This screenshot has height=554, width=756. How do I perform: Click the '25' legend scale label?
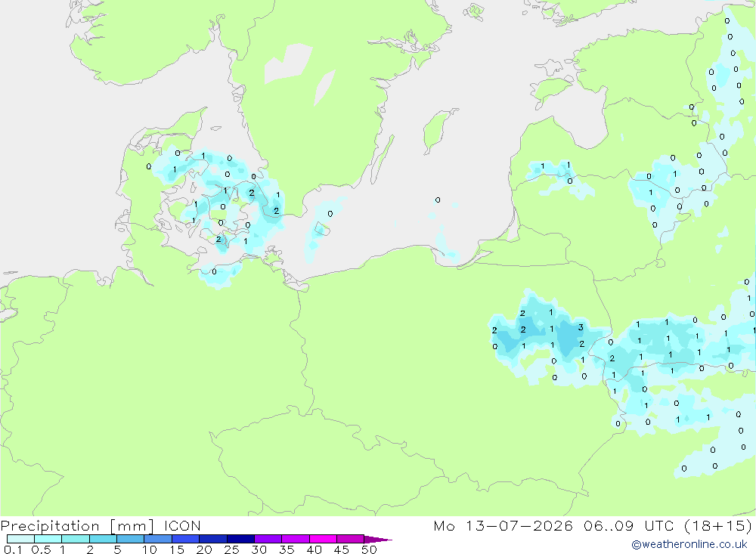point(232,549)
